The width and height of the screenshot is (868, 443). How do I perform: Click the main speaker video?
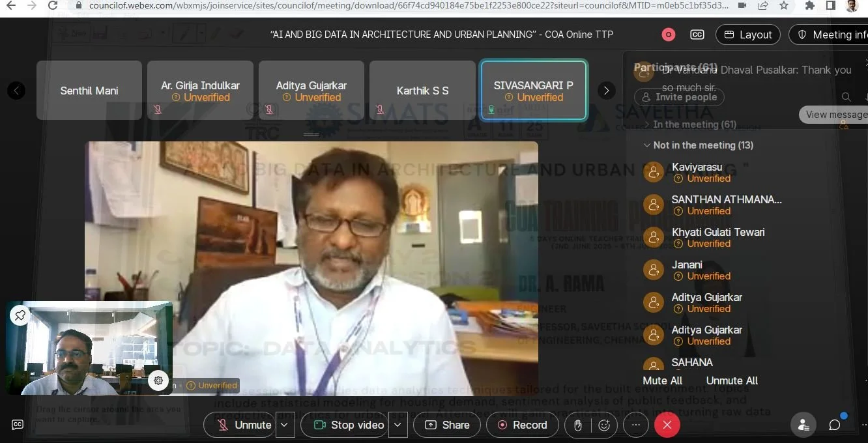pyautogui.click(x=311, y=268)
